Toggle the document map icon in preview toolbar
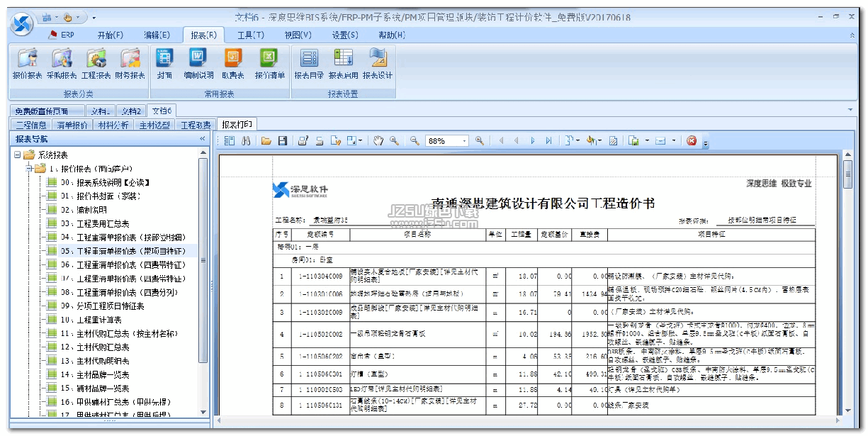Image resolution: width=868 pixels, height=436 pixels. tap(230, 141)
